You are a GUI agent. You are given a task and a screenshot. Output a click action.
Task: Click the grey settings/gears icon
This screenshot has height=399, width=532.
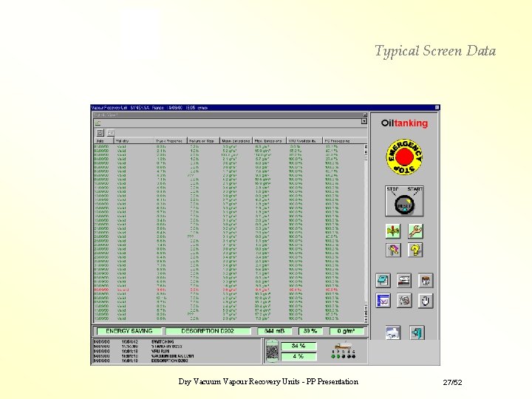tap(404, 301)
